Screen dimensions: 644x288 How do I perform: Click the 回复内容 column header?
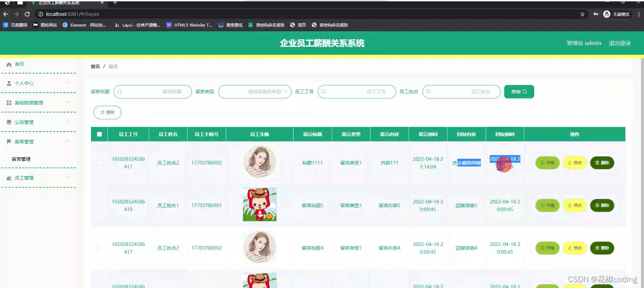tap(466, 134)
